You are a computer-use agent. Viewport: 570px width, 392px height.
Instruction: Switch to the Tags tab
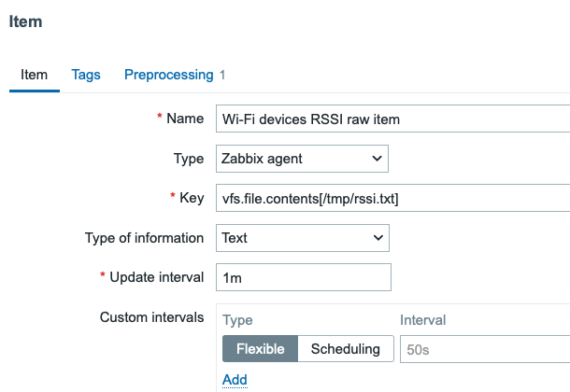(x=86, y=75)
